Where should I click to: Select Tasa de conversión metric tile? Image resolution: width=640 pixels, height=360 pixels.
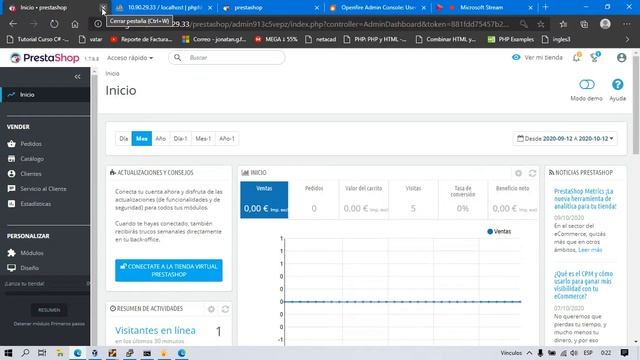click(463, 200)
